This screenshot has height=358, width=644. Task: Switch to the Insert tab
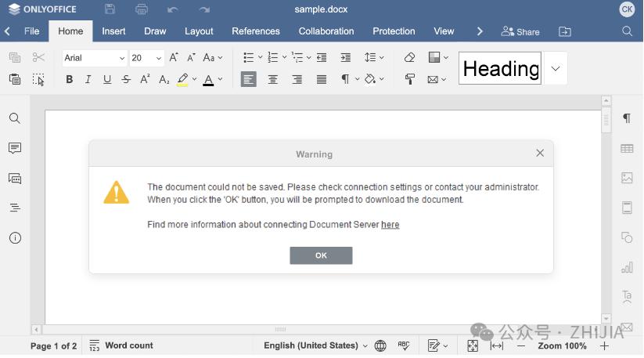pos(113,31)
